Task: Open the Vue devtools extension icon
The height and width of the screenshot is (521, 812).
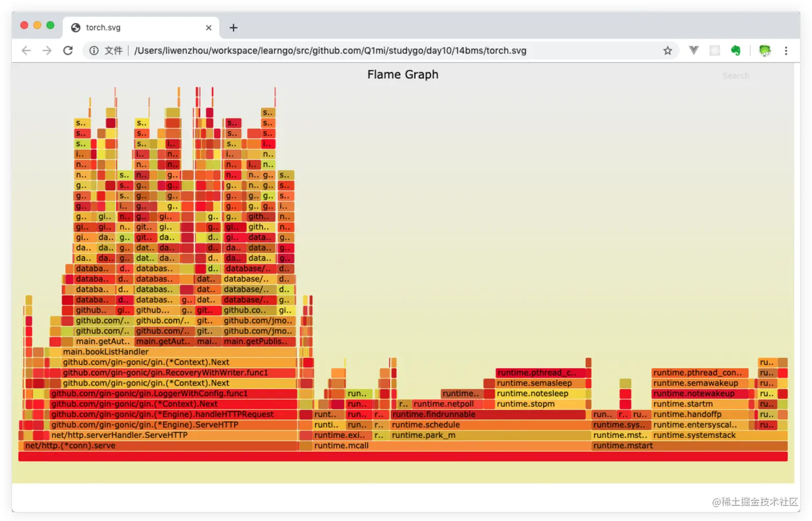Action: point(694,50)
